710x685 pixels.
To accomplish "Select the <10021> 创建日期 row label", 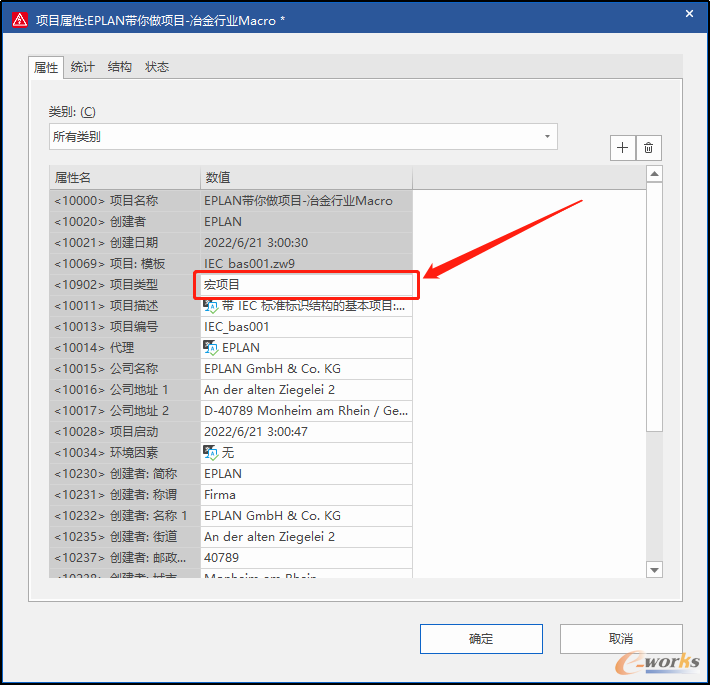I will [x=125, y=243].
